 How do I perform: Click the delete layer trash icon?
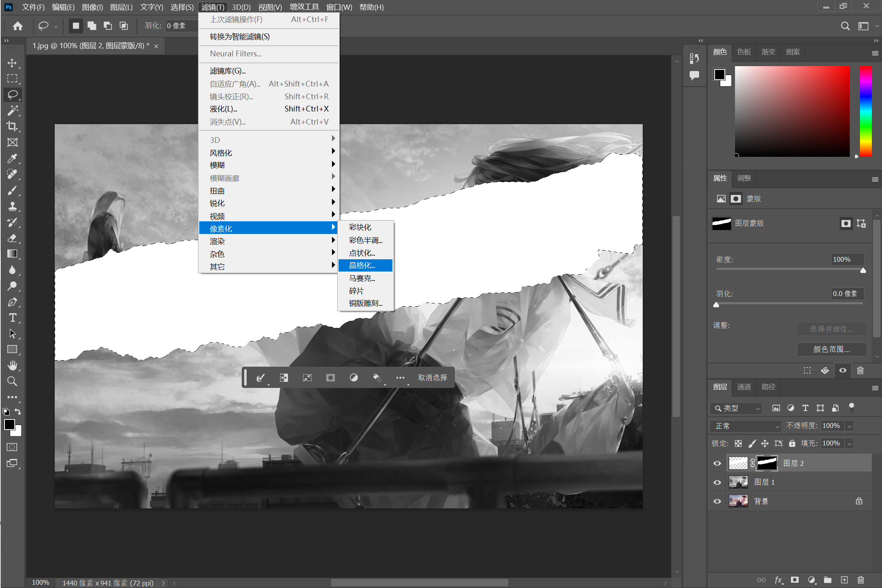point(860,580)
